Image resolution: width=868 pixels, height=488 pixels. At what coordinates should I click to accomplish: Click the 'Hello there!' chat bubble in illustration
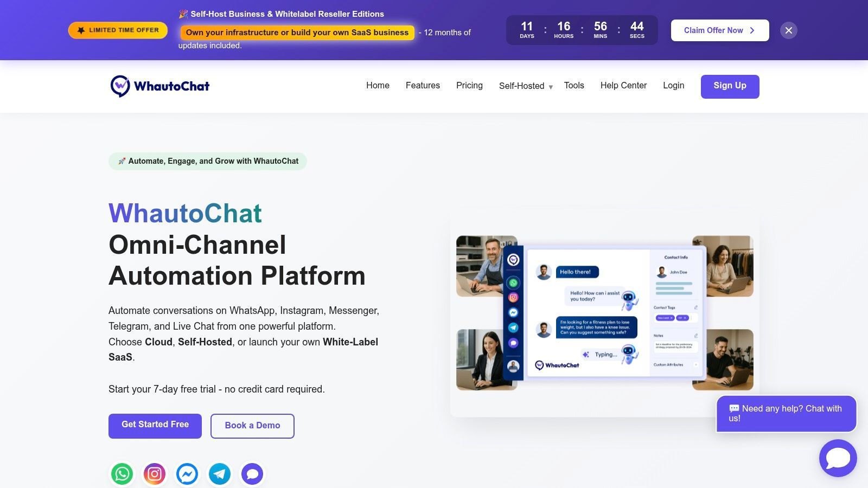(577, 272)
